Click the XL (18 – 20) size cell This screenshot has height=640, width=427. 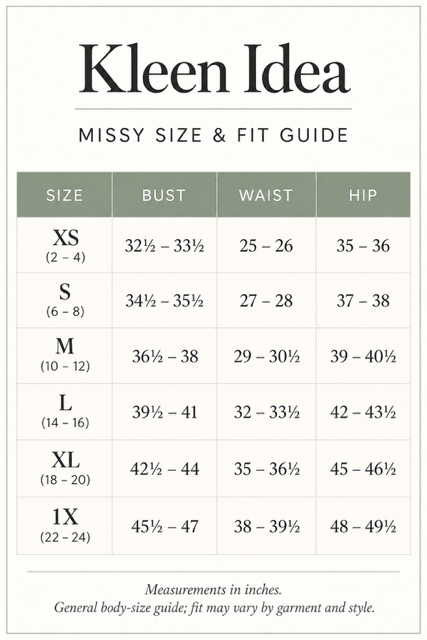[64, 469]
